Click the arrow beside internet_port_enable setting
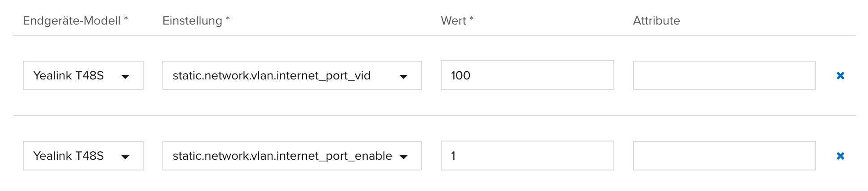Image resolution: width=868 pixels, height=191 pixels. pyautogui.click(x=404, y=157)
